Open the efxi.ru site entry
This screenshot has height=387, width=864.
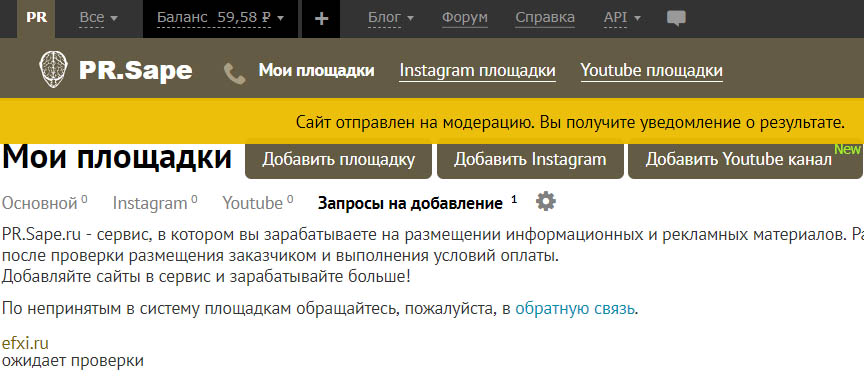coord(25,343)
